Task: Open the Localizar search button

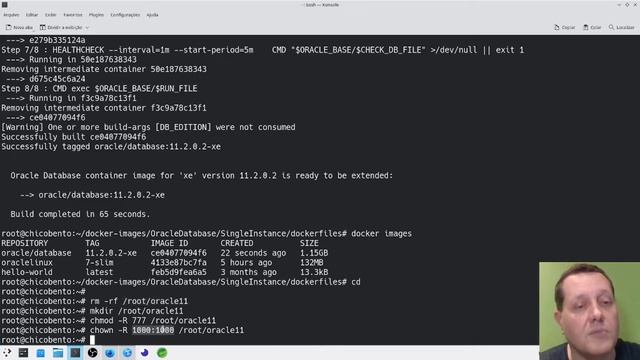Action: [622, 27]
